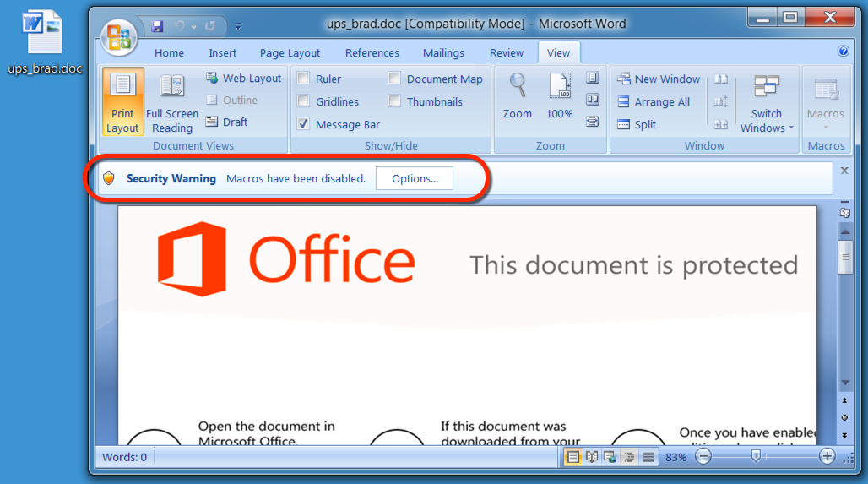Viewport: 868px width, 484px height.
Task: Enable the Thumbnails checkbox
Action: [394, 101]
